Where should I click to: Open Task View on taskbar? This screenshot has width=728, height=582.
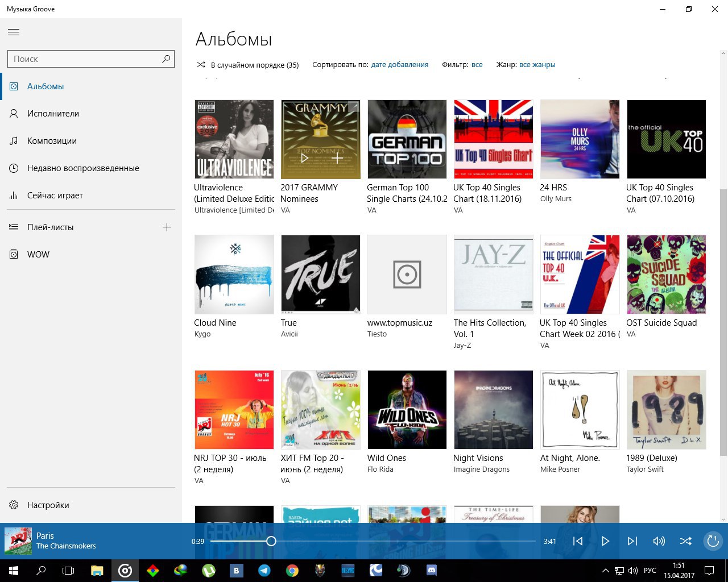[x=68, y=571]
